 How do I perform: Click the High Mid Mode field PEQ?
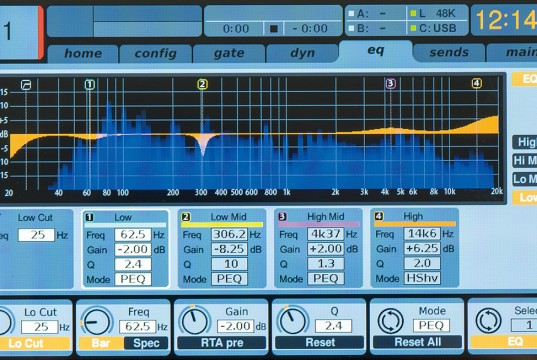click(x=326, y=278)
